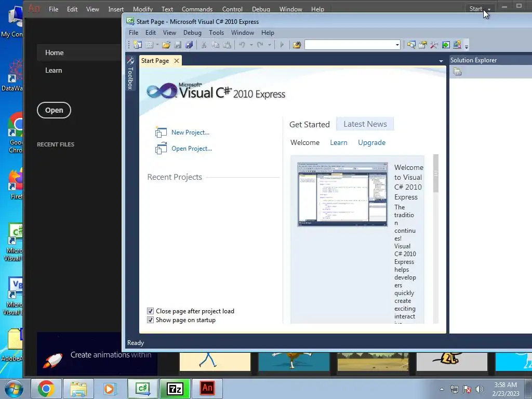
Task: Show hidden system tray icons arrow
Action: coord(442,389)
